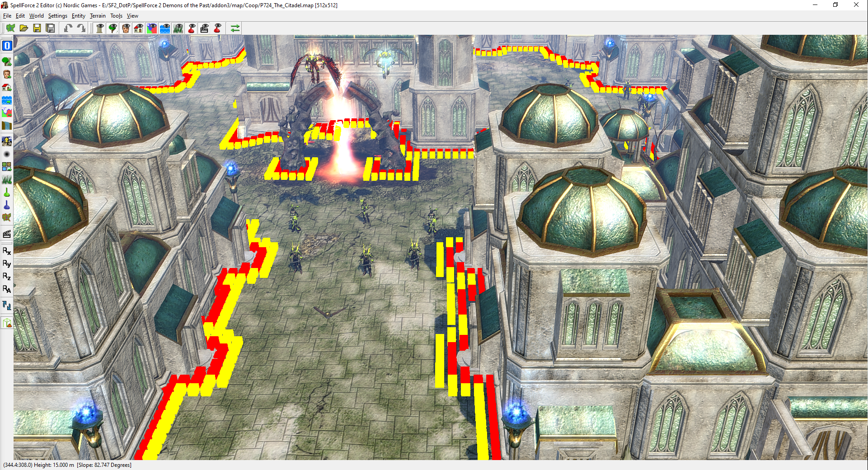This screenshot has height=470, width=868.
Task: Toggle water visibility in top toolbar
Action: [165, 28]
